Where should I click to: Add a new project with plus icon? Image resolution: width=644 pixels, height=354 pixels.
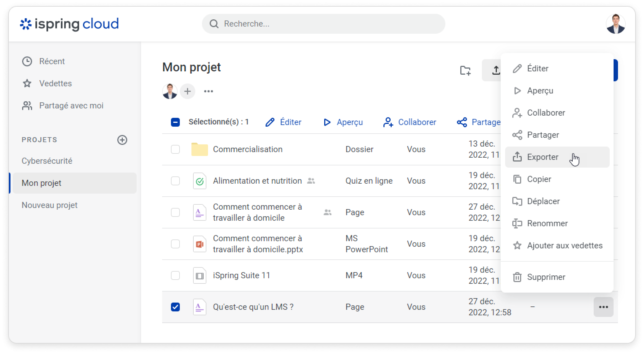point(122,140)
